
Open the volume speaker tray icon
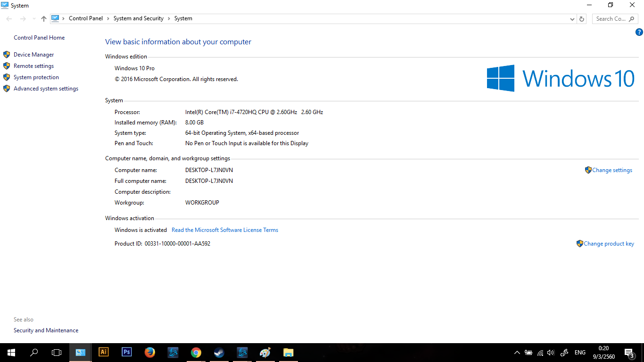coord(551,353)
